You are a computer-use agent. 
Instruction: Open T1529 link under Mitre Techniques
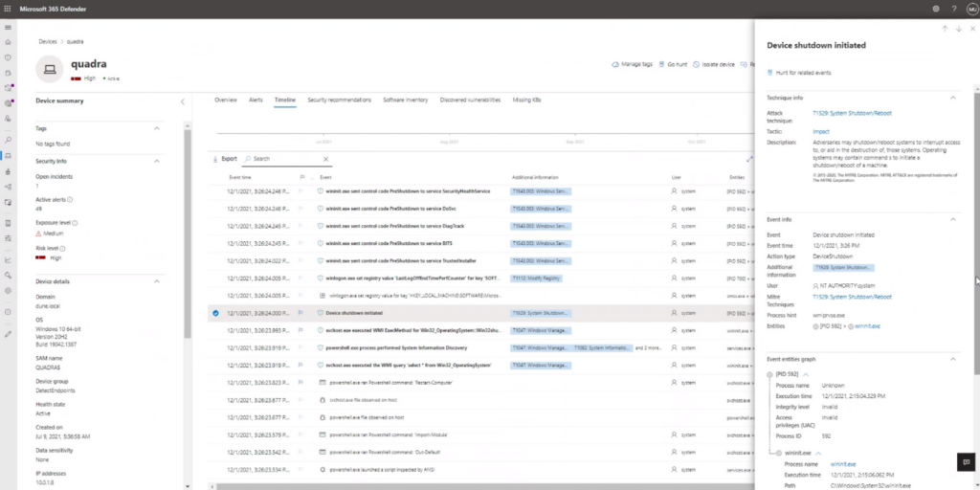coord(852,297)
